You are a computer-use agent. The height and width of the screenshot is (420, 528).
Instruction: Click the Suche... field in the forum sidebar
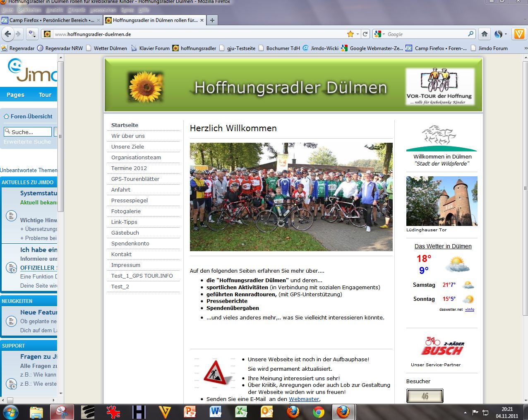tap(28, 132)
